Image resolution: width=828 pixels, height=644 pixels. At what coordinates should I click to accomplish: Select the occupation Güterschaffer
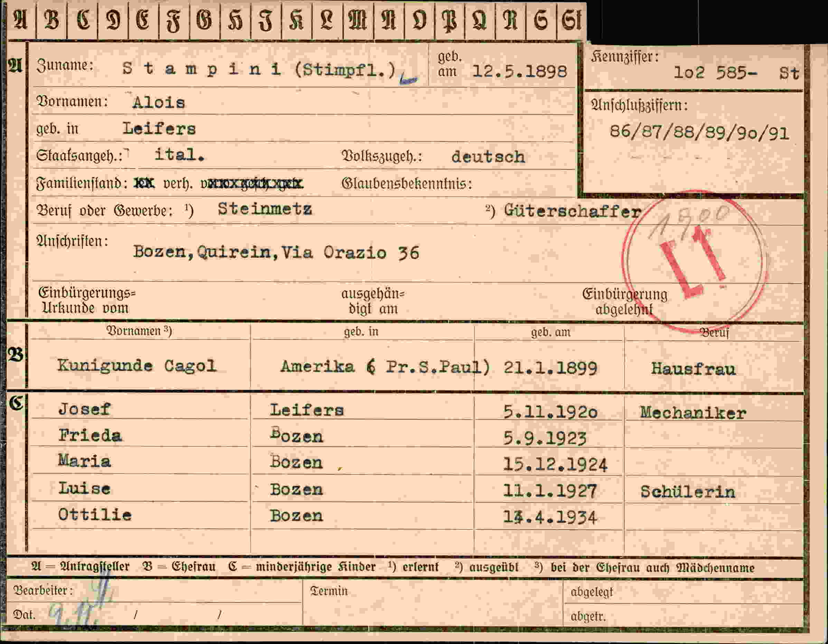coord(573,211)
